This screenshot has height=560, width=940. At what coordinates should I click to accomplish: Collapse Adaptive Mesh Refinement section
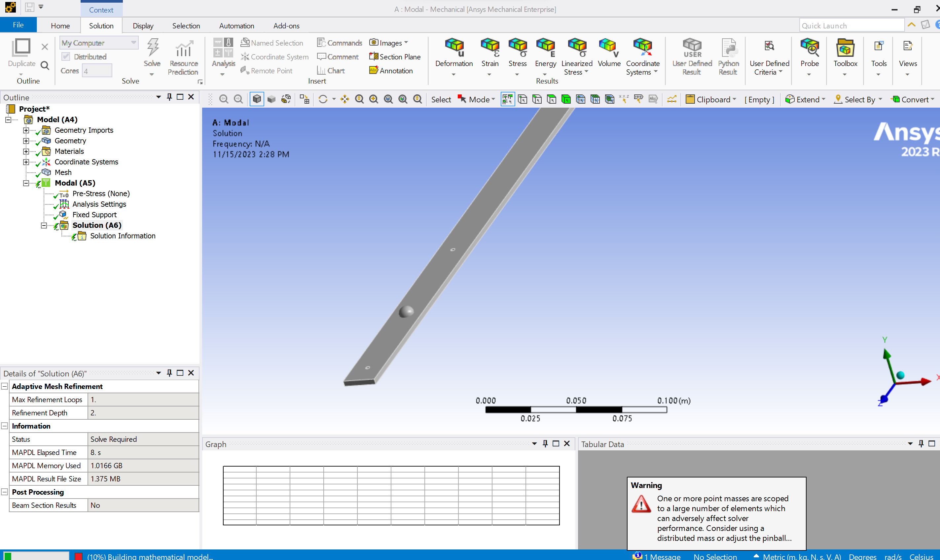click(5, 386)
